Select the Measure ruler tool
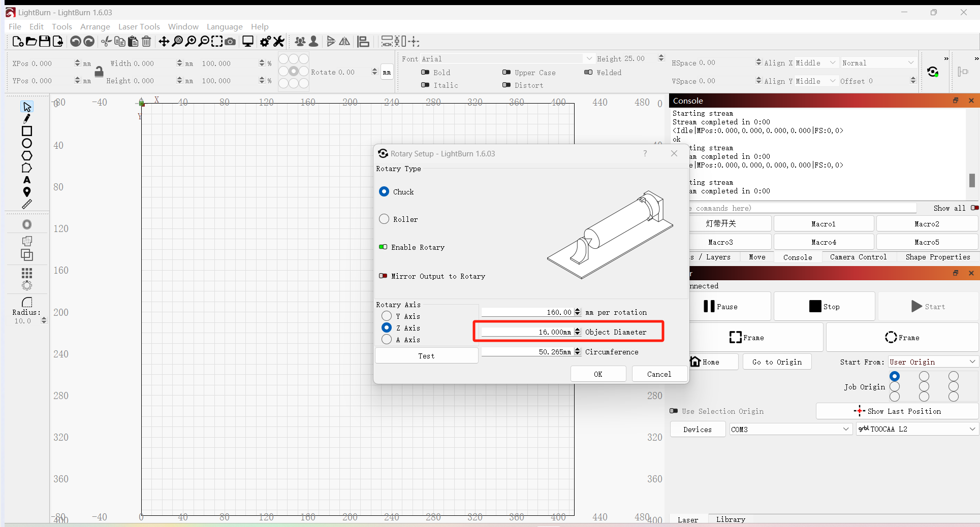The image size is (980, 527). pos(27,204)
